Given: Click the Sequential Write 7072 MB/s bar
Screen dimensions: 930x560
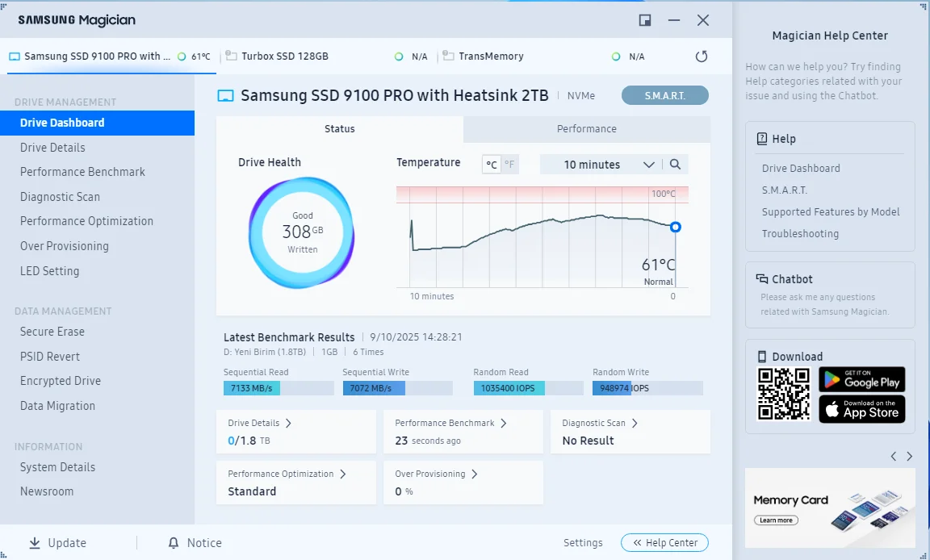Looking at the screenshot, I should pos(397,388).
